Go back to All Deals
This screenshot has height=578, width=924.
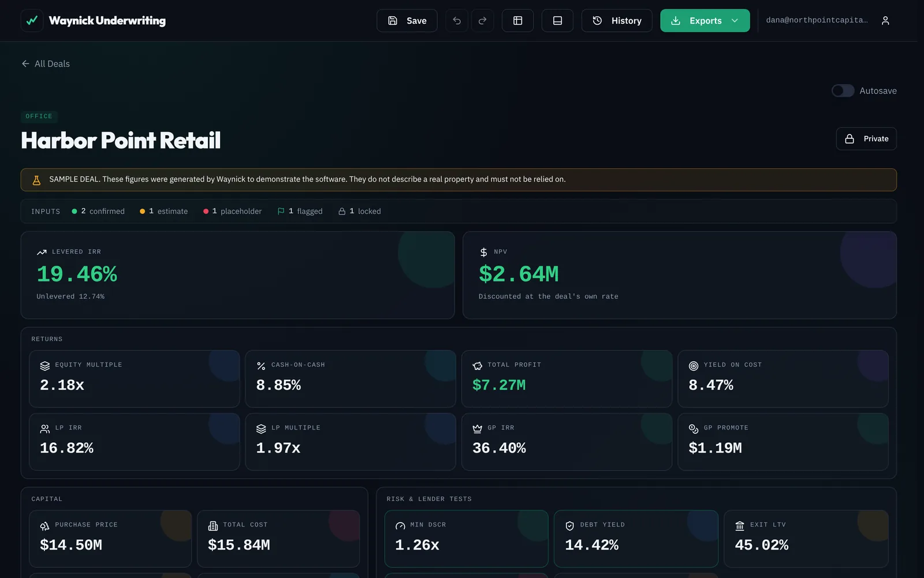pos(46,64)
